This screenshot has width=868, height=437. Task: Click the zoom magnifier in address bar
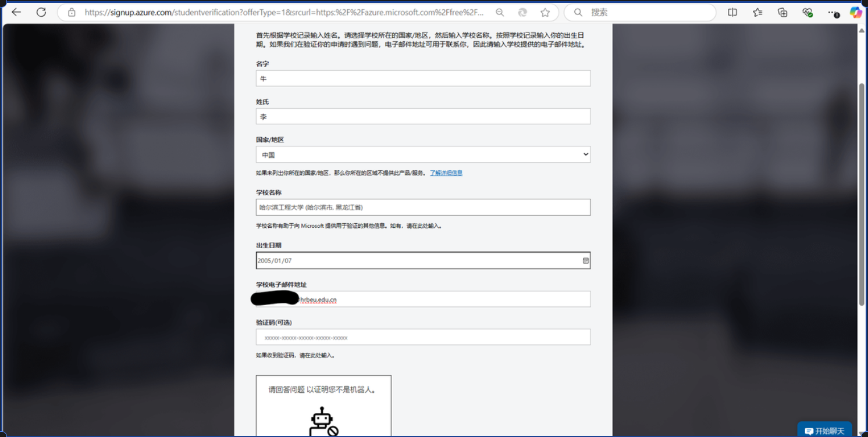coord(500,12)
